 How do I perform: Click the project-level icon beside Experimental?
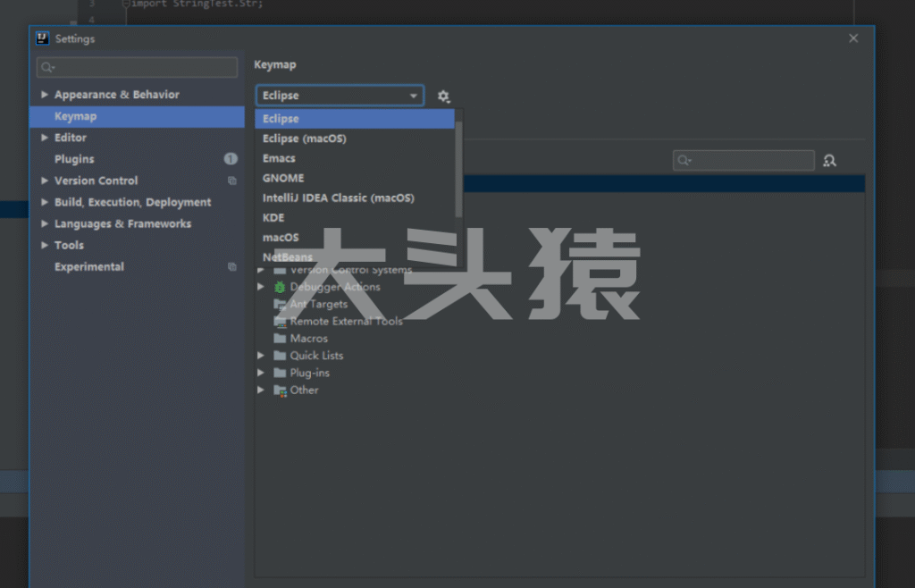(232, 267)
